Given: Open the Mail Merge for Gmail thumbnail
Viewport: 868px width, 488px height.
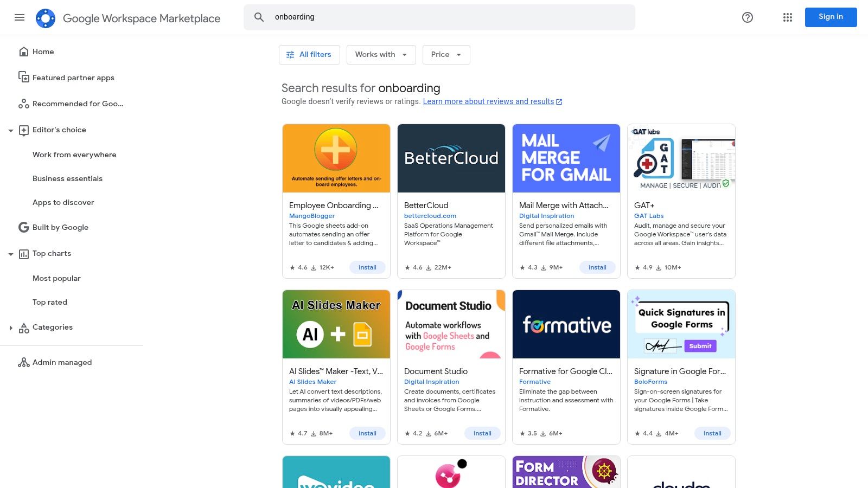Looking at the screenshot, I should (x=566, y=158).
